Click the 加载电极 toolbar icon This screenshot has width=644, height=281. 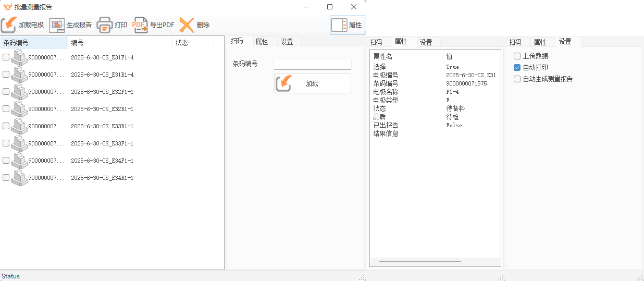coord(9,25)
